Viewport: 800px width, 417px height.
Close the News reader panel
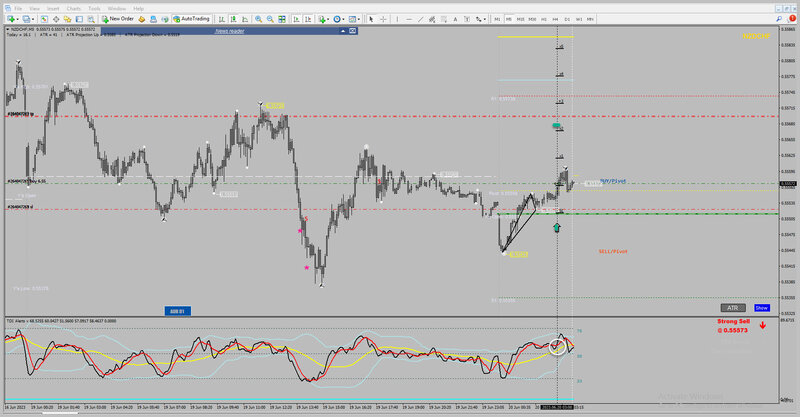352,31
